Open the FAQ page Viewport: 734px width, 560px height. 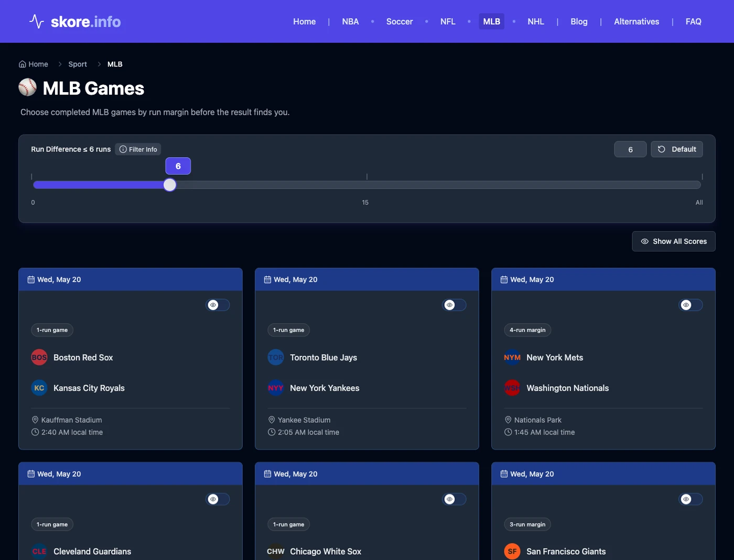[x=694, y=21]
